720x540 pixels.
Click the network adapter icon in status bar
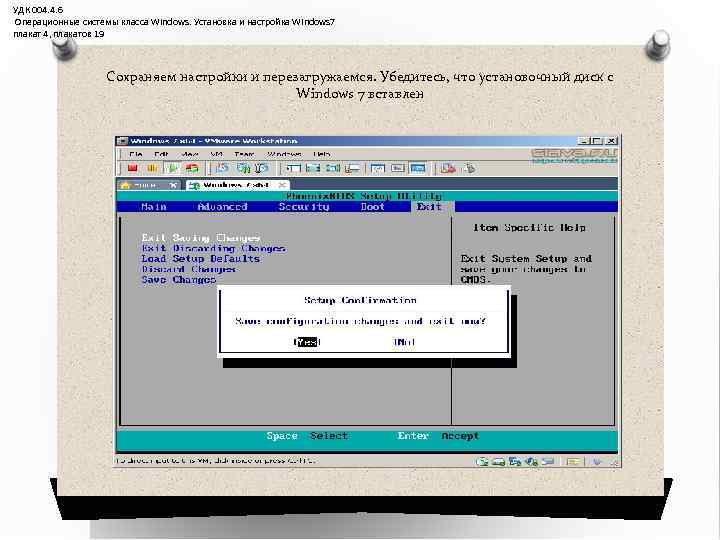(x=515, y=461)
